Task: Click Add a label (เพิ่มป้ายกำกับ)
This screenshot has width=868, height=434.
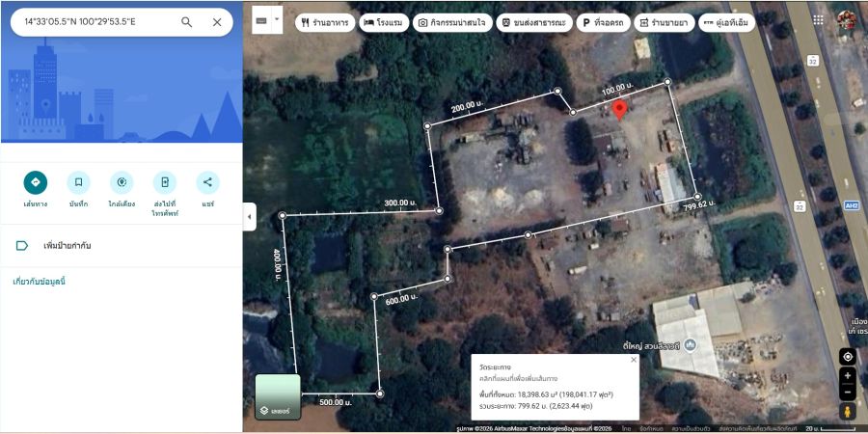Action: coord(68,246)
